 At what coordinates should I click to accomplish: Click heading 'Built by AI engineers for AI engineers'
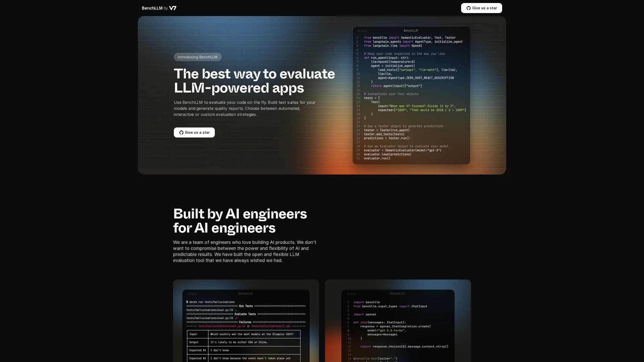pos(240,221)
